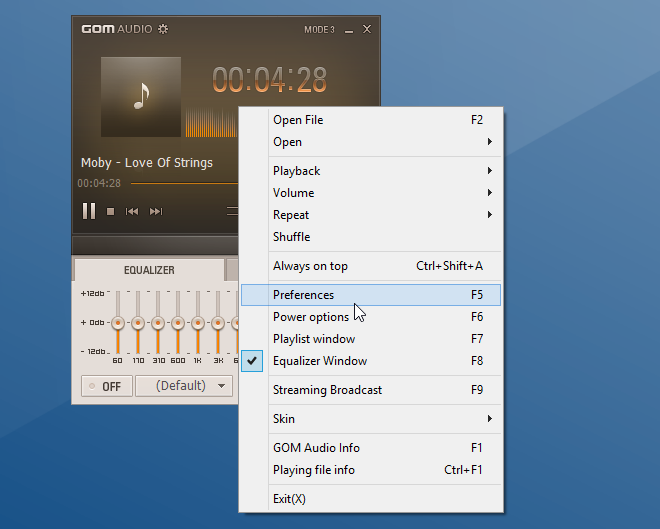Toggle Shuffle in context menu
This screenshot has height=529, width=660.
[371, 237]
